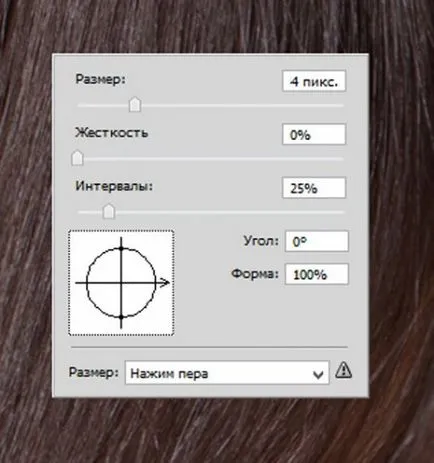Click the warning triangle icon

[x=343, y=370]
